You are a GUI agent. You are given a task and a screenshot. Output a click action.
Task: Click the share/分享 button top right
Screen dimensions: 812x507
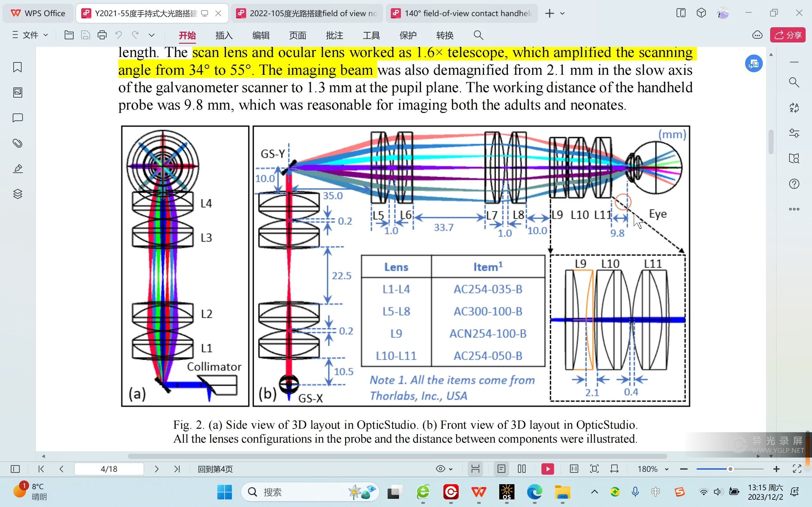click(x=789, y=35)
